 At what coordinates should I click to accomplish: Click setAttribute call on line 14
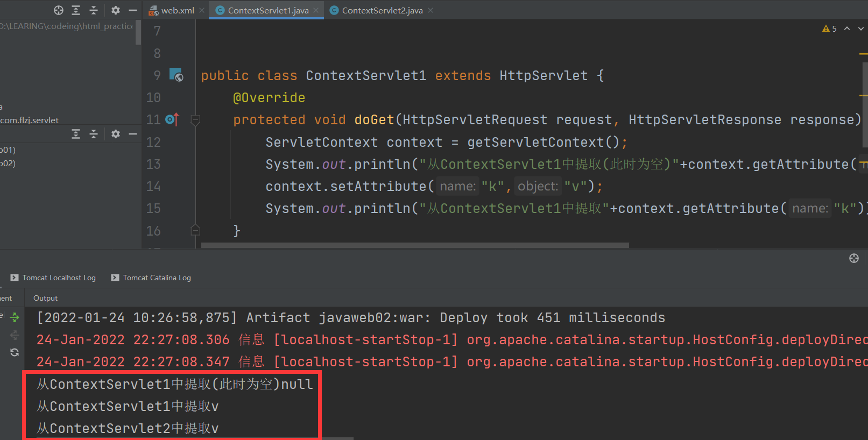[x=378, y=187]
